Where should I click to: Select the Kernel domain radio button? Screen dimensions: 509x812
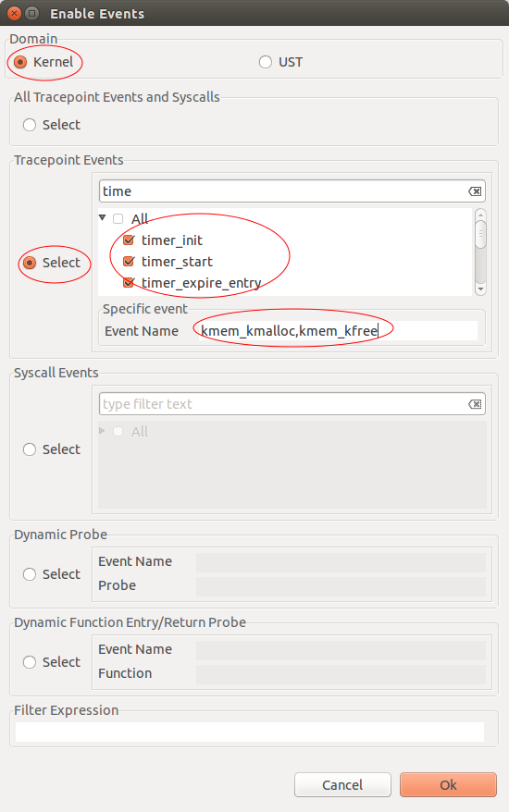click(20, 62)
